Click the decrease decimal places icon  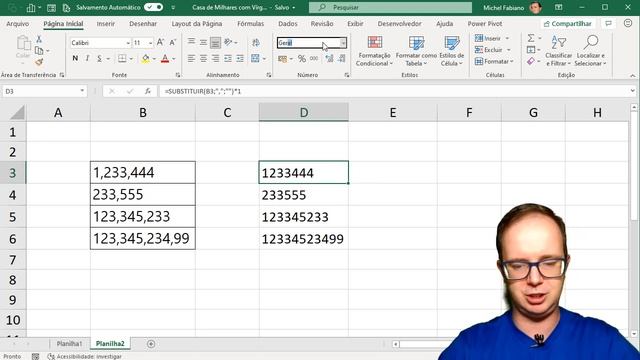[x=342, y=59]
